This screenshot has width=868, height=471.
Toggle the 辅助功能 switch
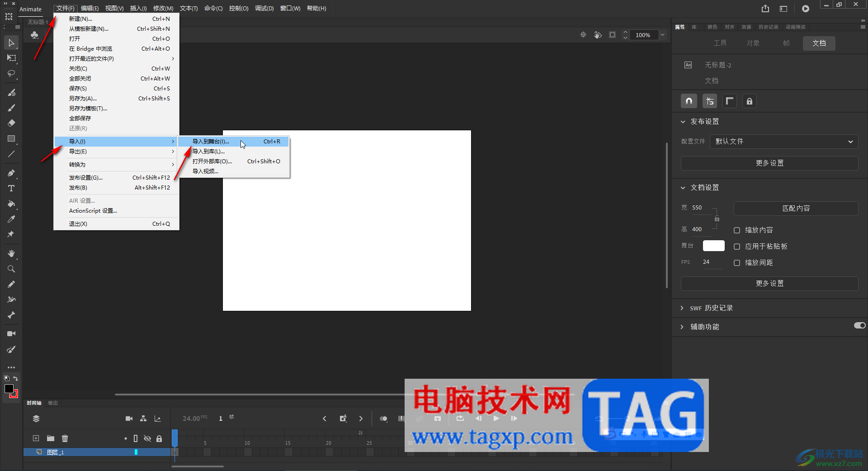click(859, 325)
